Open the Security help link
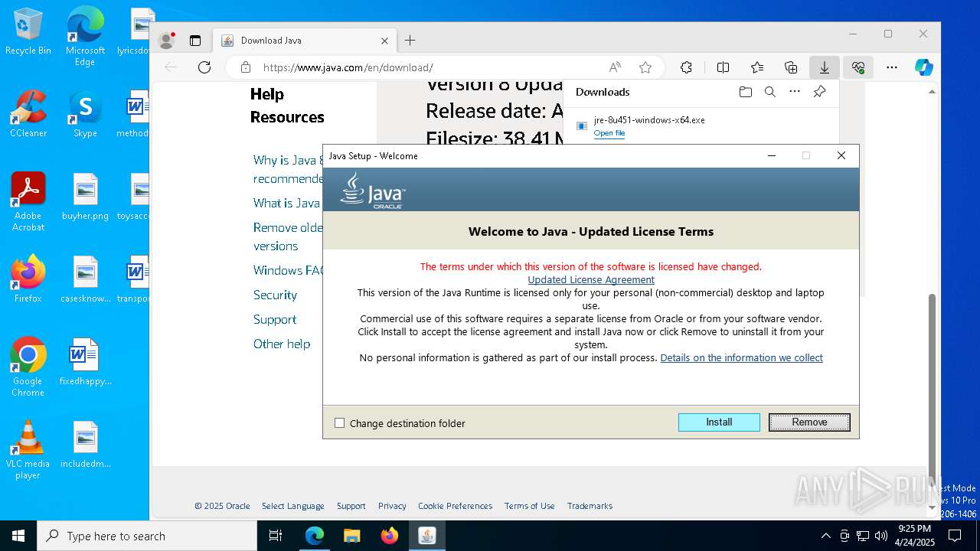980x551 pixels. (275, 295)
